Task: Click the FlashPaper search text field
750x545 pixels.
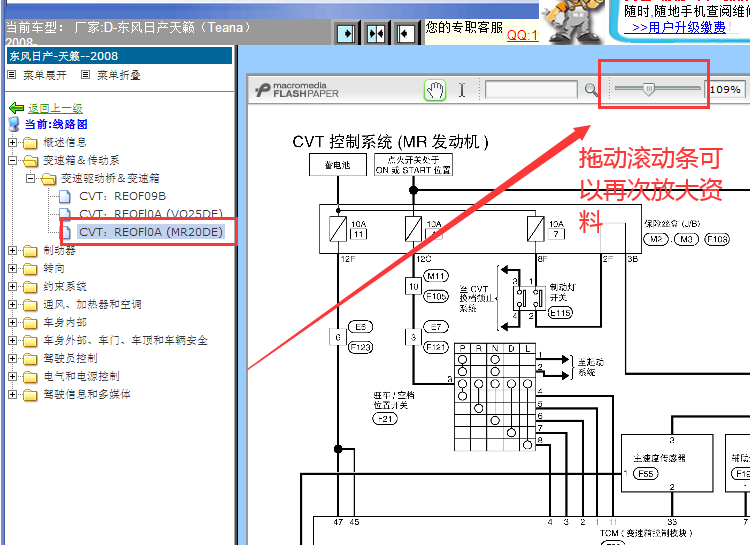Action: 531,89
